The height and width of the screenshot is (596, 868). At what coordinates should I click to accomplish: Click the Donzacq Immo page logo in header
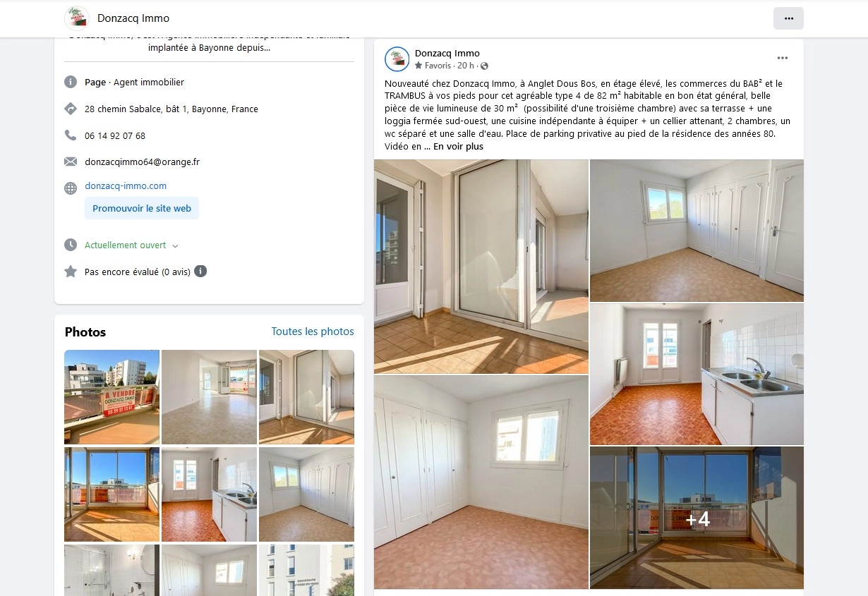pyautogui.click(x=77, y=18)
